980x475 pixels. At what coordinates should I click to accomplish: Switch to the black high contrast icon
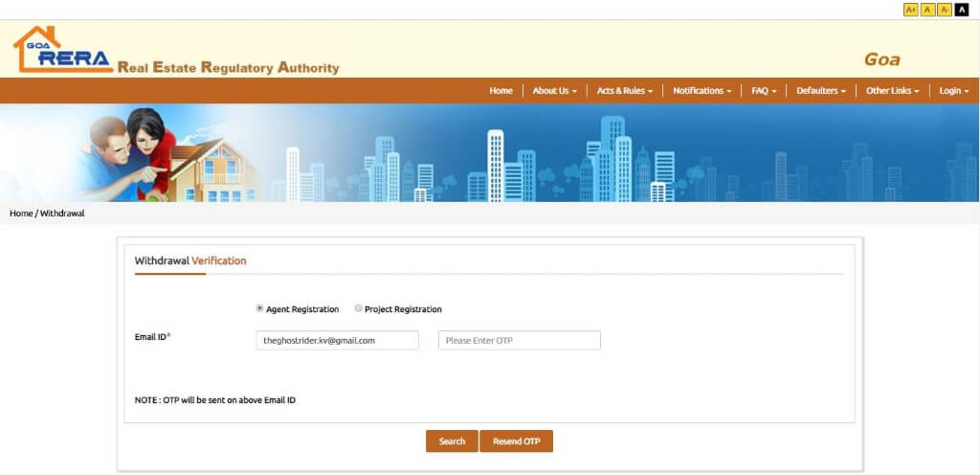pos(962,10)
